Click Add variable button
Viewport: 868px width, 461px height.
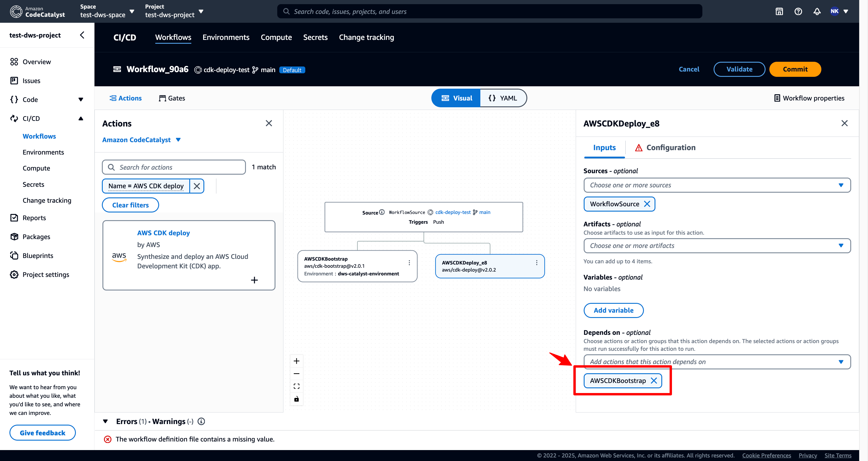click(x=613, y=311)
